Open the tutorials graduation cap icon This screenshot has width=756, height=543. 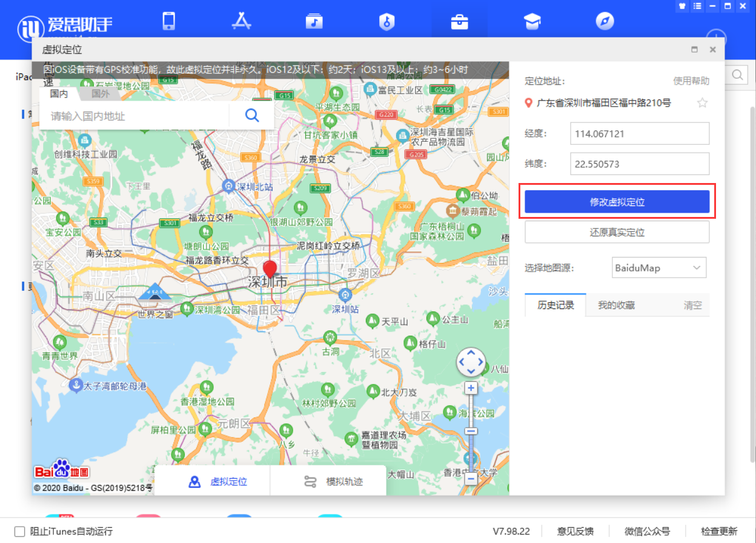(532, 22)
